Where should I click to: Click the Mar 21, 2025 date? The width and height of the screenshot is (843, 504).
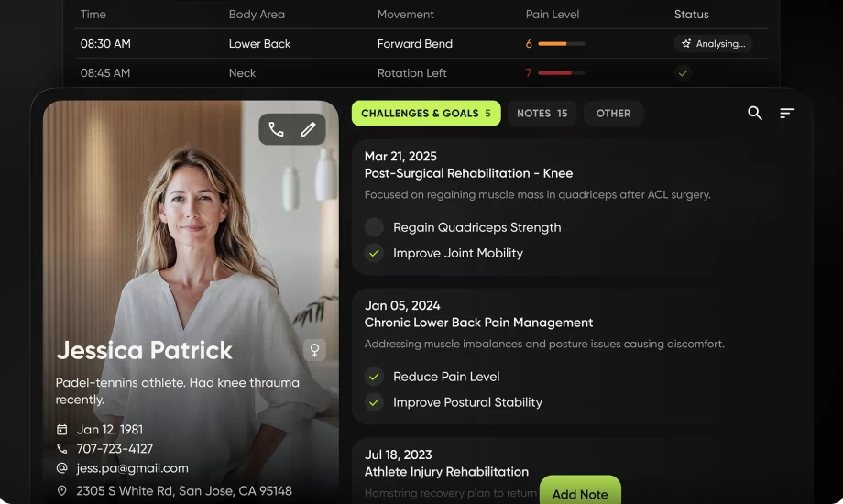click(x=400, y=156)
